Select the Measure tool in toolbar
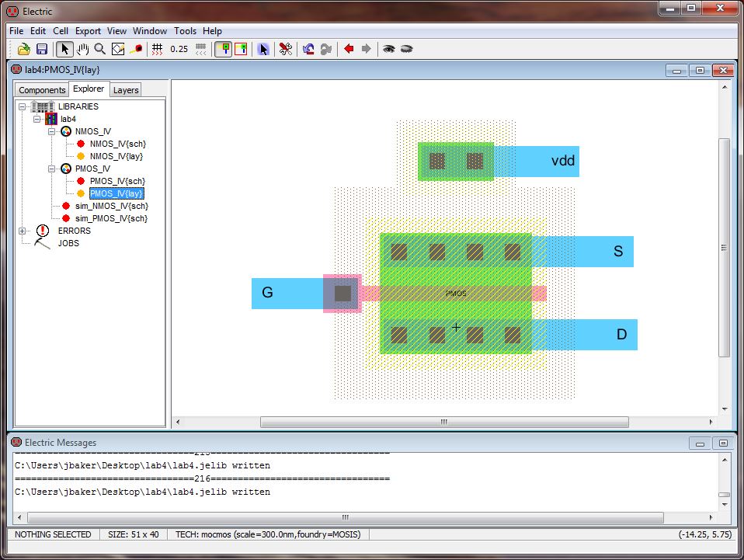This screenshot has height=560, width=744. (x=137, y=49)
